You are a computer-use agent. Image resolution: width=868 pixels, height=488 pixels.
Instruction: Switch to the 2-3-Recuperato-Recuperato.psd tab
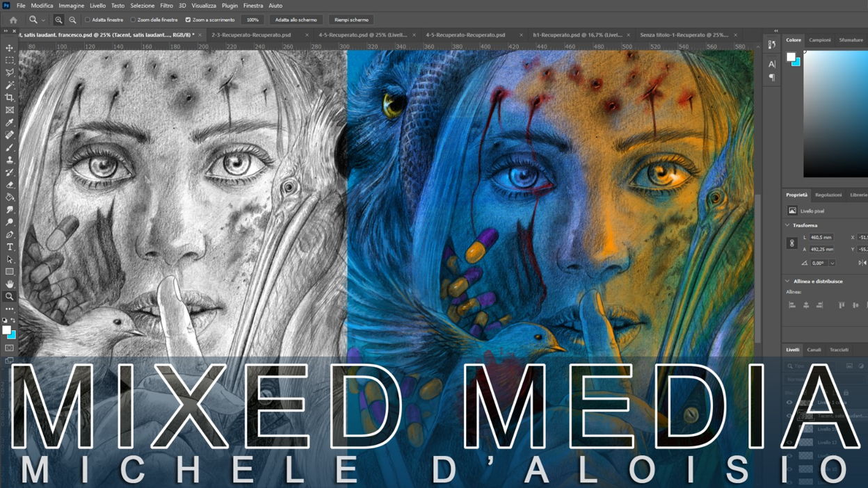[x=251, y=35]
